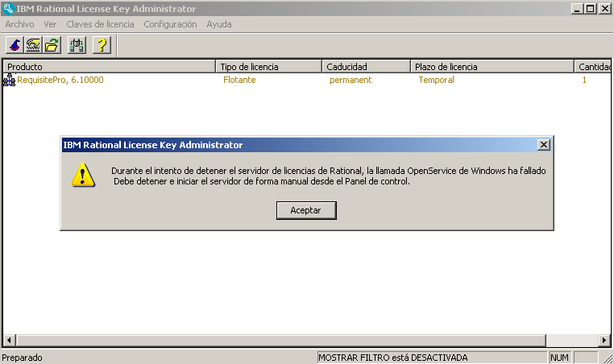
Task: Sort by Caducidad column header
Action: pos(366,67)
